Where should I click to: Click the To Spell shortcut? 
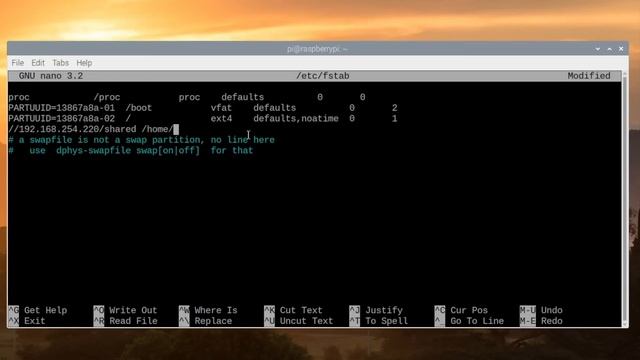click(378, 321)
